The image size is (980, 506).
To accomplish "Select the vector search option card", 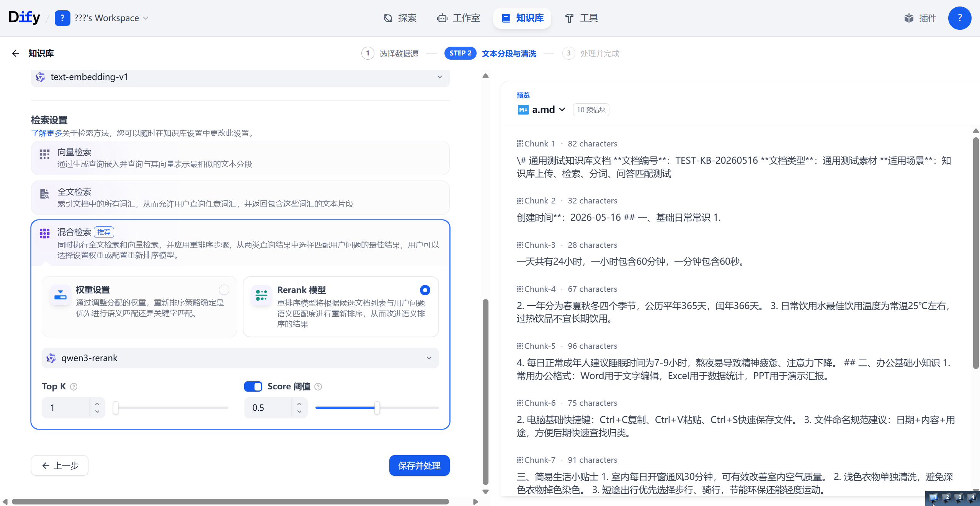I will coord(240,158).
